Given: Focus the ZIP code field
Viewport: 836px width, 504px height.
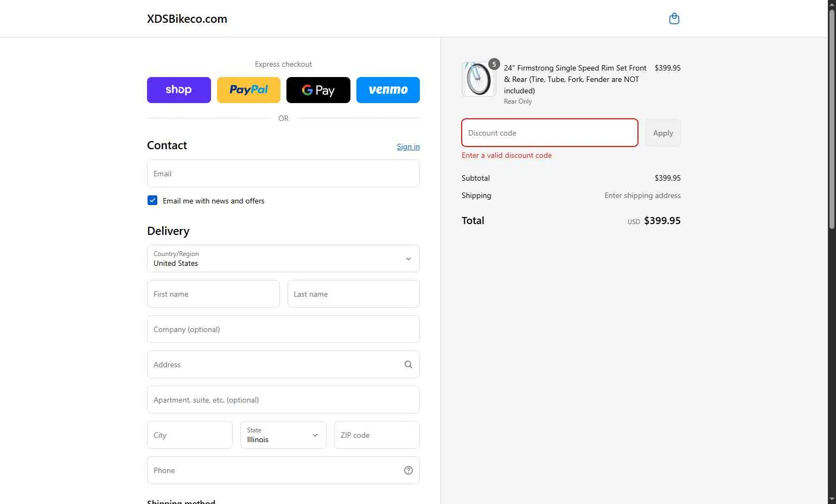Looking at the screenshot, I should point(377,435).
